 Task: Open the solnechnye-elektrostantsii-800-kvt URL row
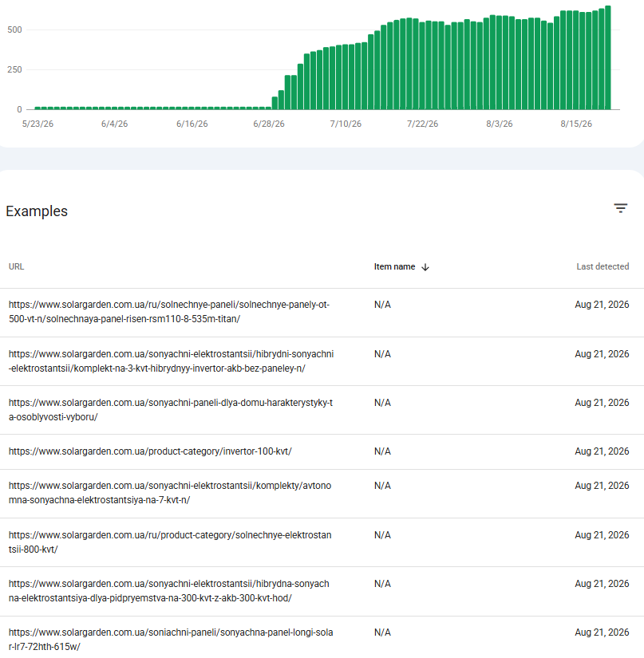coord(322,542)
